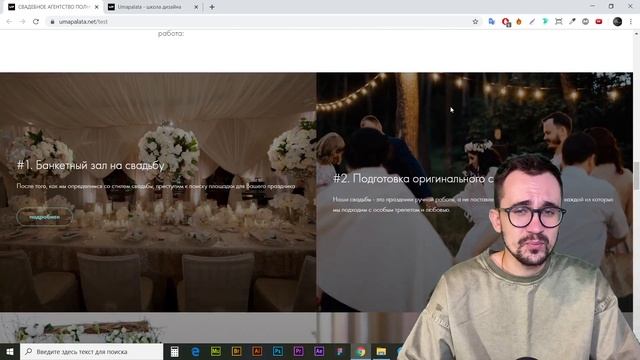The width and height of the screenshot is (640, 360).
Task: Launch Adobe Illustrator from taskbar
Action: point(257,351)
